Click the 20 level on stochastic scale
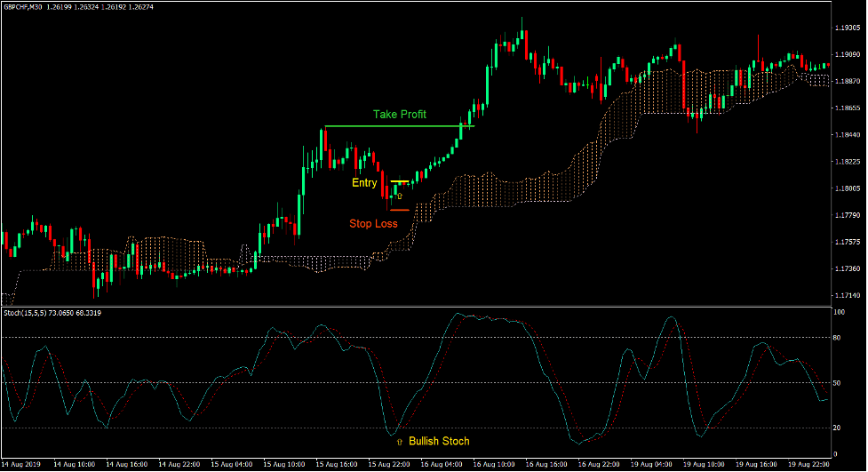Image resolution: width=868 pixels, height=472 pixels. pyautogui.click(x=838, y=428)
